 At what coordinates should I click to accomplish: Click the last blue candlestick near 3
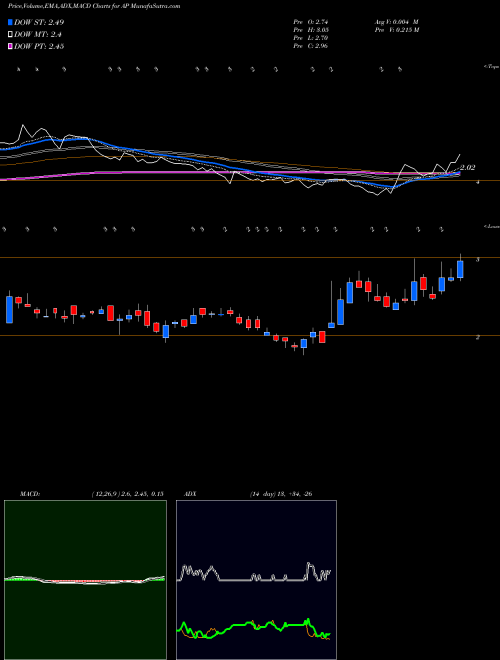point(460,269)
